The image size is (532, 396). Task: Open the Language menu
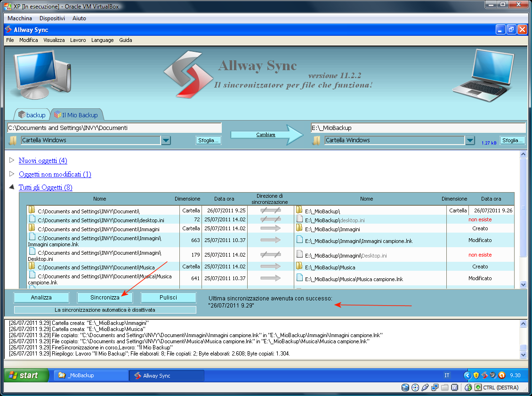click(x=103, y=40)
